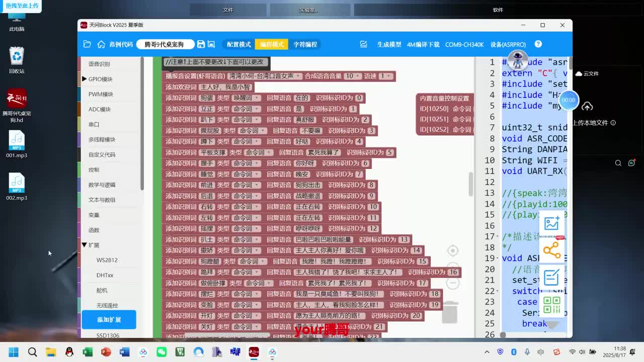Open 腾哥9代桌宠狗.hd desktop file
This screenshot has height=362, width=644.
click(17, 106)
